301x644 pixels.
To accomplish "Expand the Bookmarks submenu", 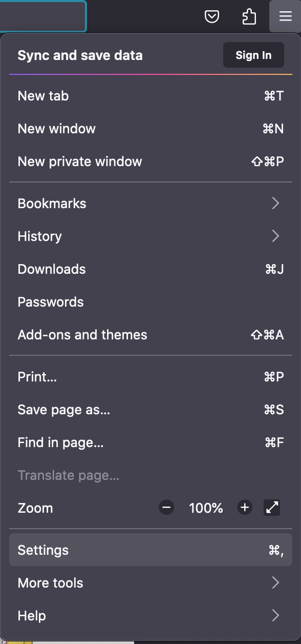I will pos(150,204).
